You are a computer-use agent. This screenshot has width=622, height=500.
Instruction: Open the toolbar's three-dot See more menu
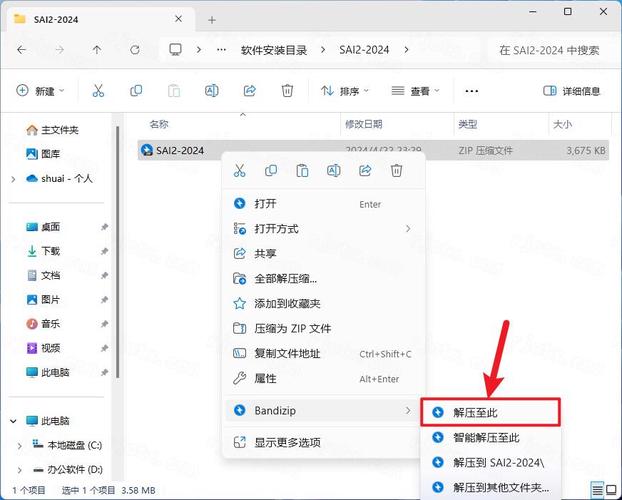click(471, 91)
